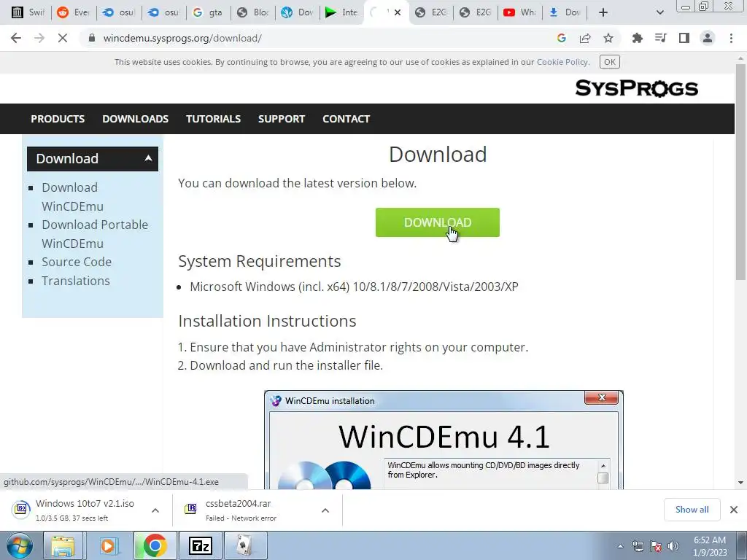Screen dimensions: 747x560
Task: Stop page loading with the X icon
Action: 63,38
